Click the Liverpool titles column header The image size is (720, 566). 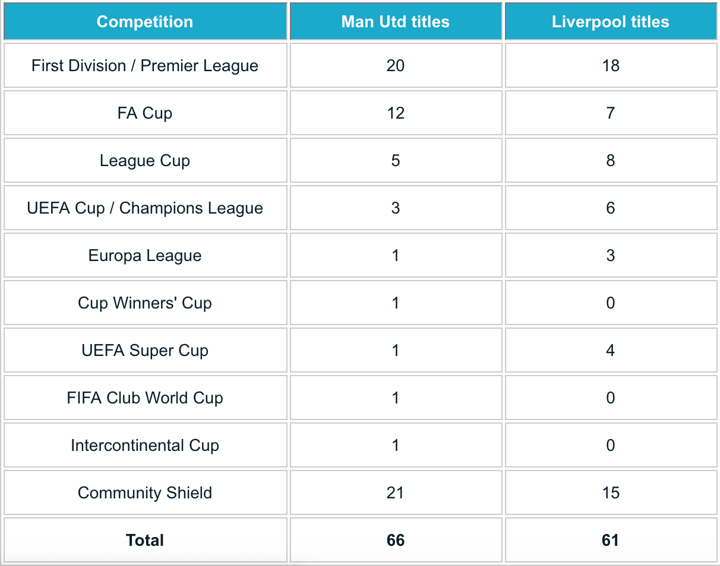[610, 21]
